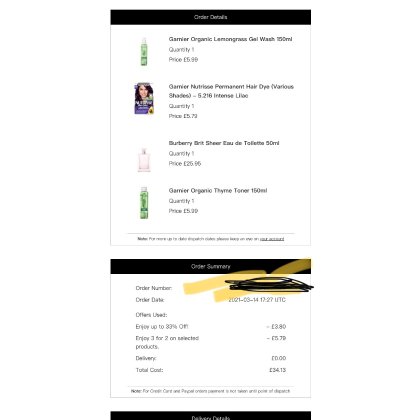
Task: Click the Burberry price £25.95 text
Action: (x=185, y=164)
